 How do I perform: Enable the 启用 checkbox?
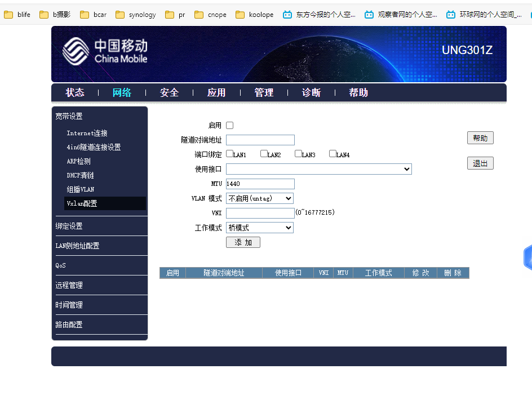point(229,126)
